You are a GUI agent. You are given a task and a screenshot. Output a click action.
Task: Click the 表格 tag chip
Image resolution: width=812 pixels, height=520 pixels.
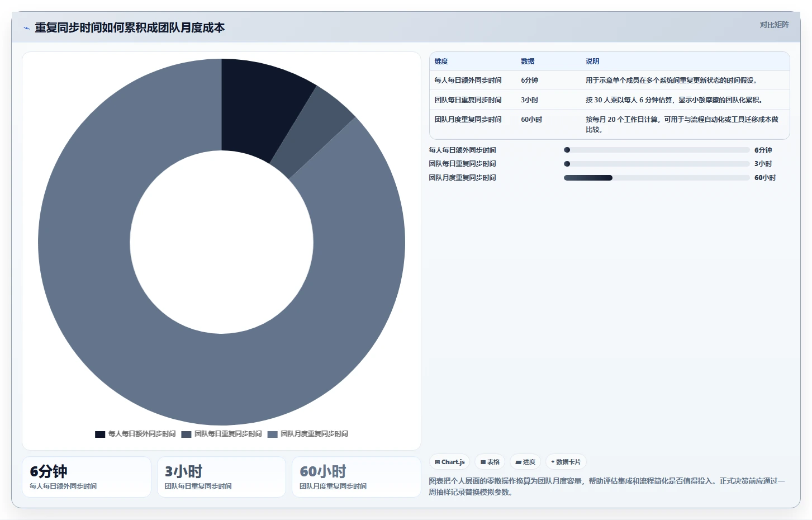click(x=490, y=462)
